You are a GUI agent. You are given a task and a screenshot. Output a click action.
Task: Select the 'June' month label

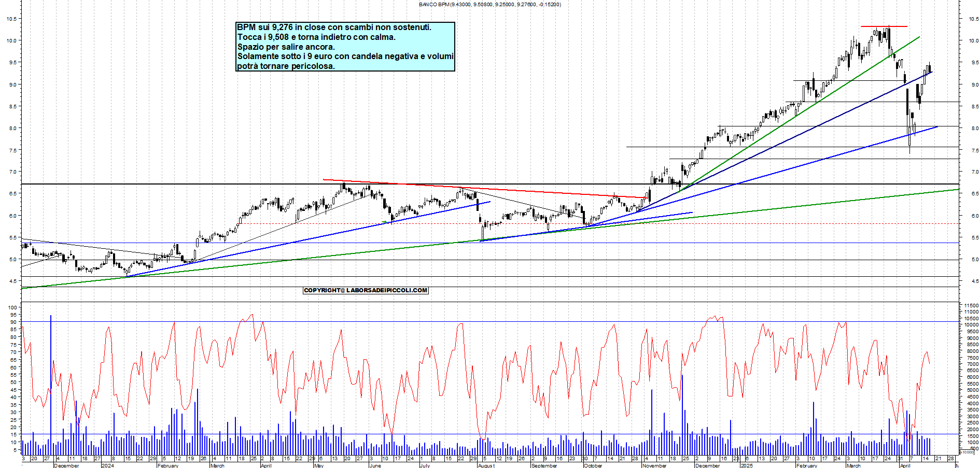click(x=375, y=465)
